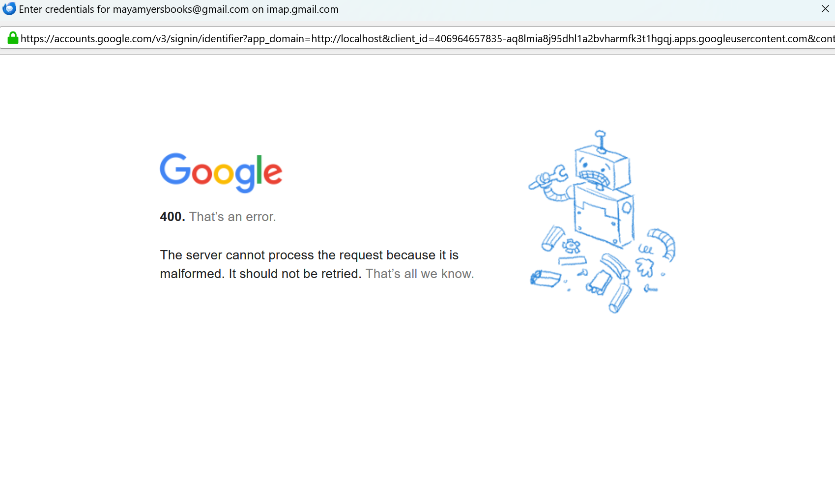The image size is (835, 504).
Task: Click the gear piece beside the robot
Action: (x=571, y=246)
